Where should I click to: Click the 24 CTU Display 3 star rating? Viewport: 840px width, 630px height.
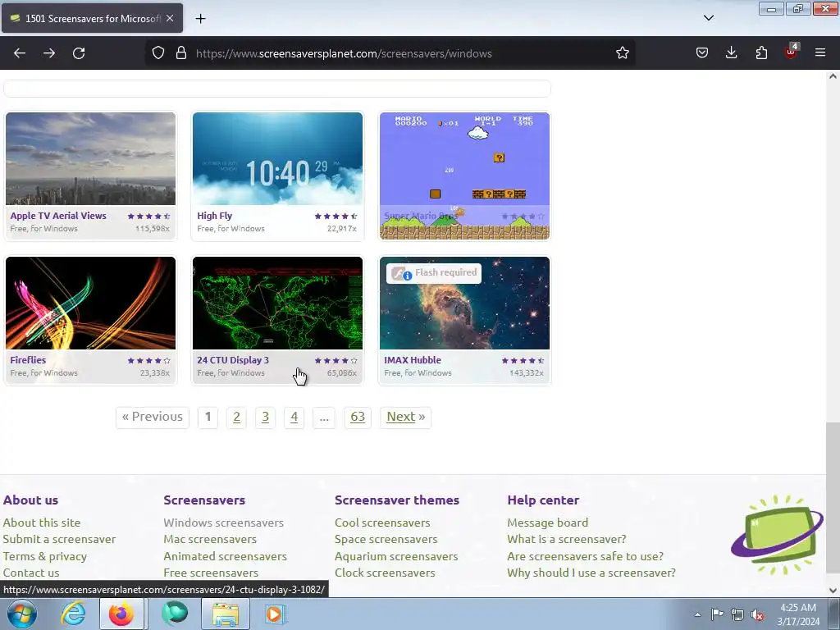pyautogui.click(x=336, y=361)
